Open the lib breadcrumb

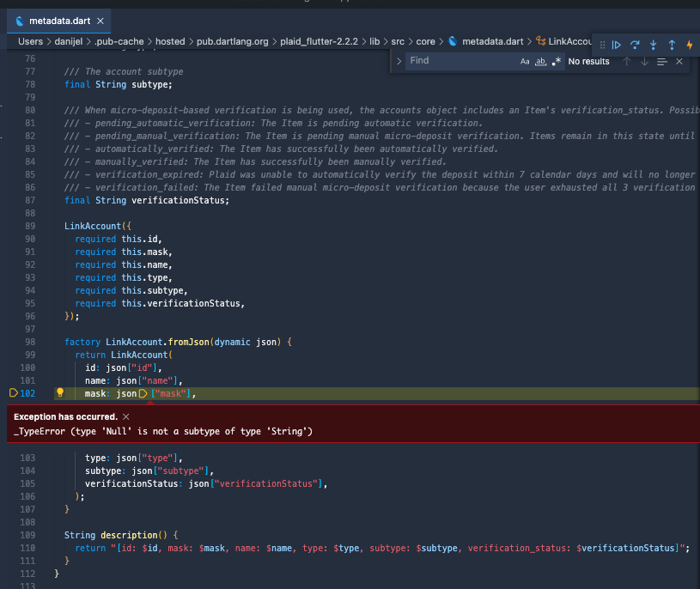click(x=374, y=41)
